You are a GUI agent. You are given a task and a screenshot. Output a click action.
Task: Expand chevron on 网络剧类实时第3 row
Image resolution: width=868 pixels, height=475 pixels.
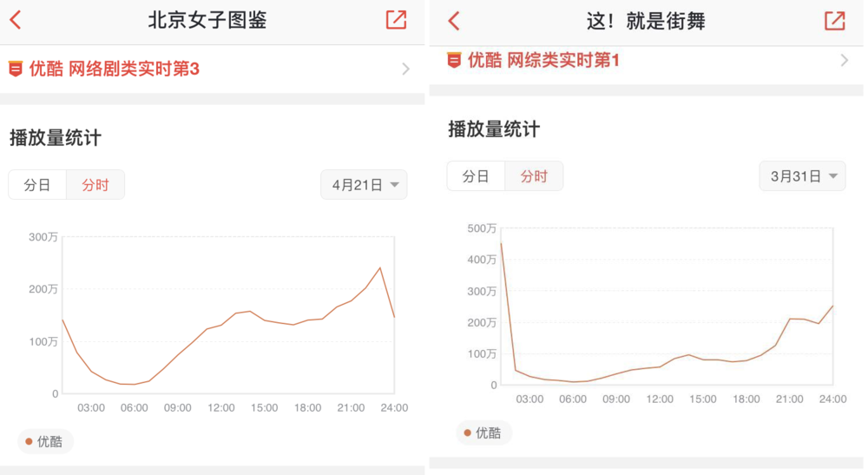pyautogui.click(x=405, y=69)
